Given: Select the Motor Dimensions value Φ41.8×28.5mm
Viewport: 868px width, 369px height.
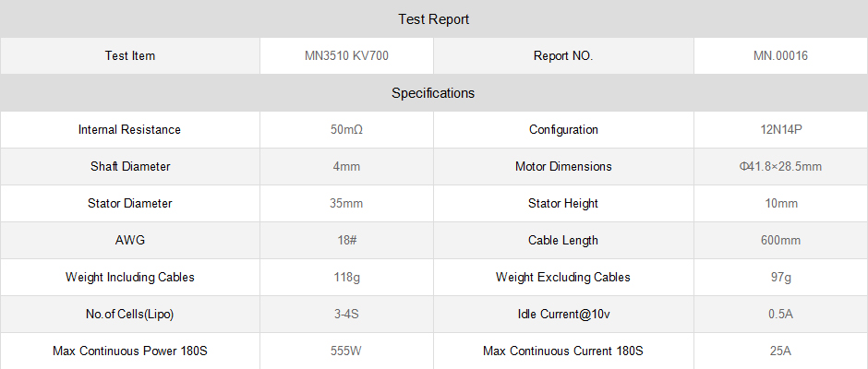Looking at the screenshot, I should click(780, 167).
